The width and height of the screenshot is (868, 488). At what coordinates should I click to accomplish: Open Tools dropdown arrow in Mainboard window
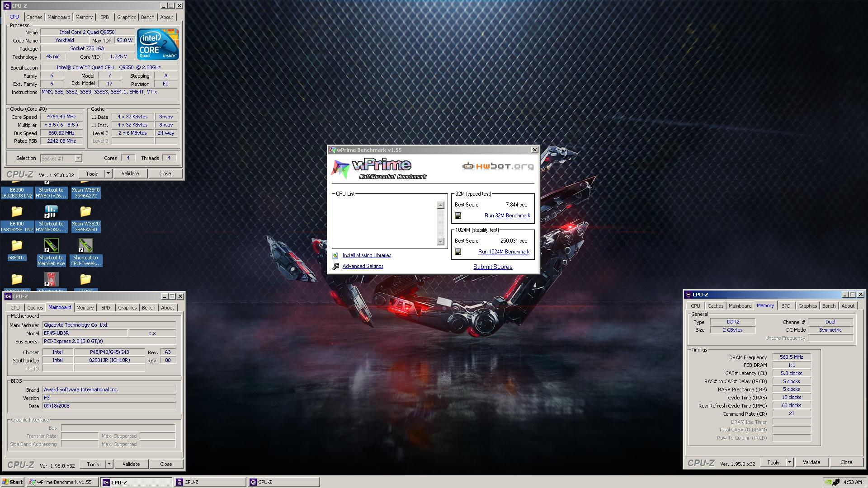pyautogui.click(x=109, y=464)
